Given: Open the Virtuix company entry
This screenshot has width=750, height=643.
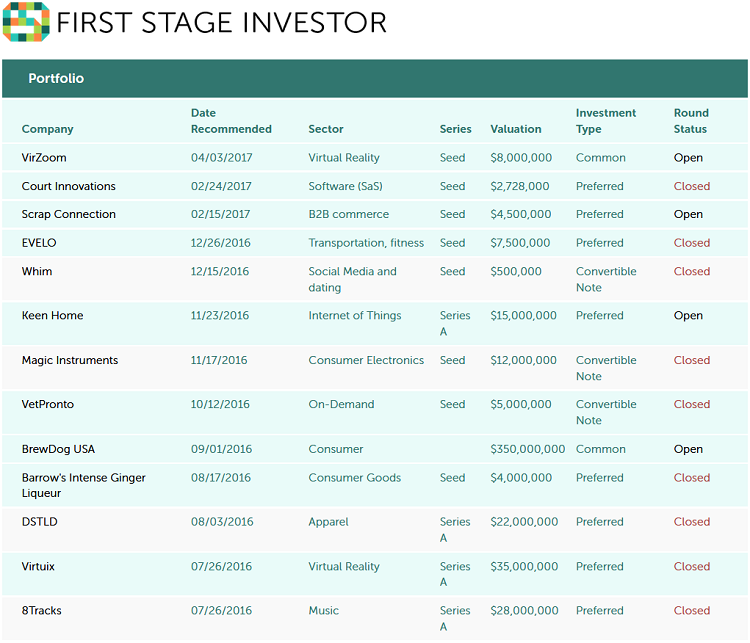Looking at the screenshot, I should pyautogui.click(x=38, y=566).
